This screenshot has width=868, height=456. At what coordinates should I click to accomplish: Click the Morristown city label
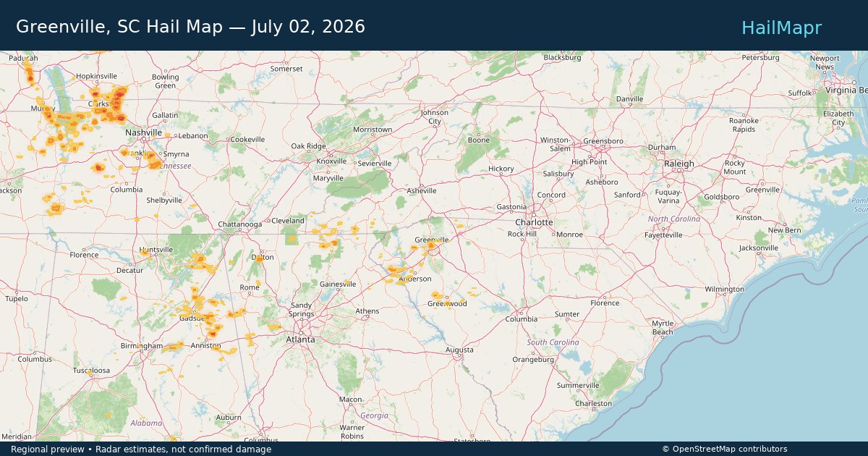[373, 130]
